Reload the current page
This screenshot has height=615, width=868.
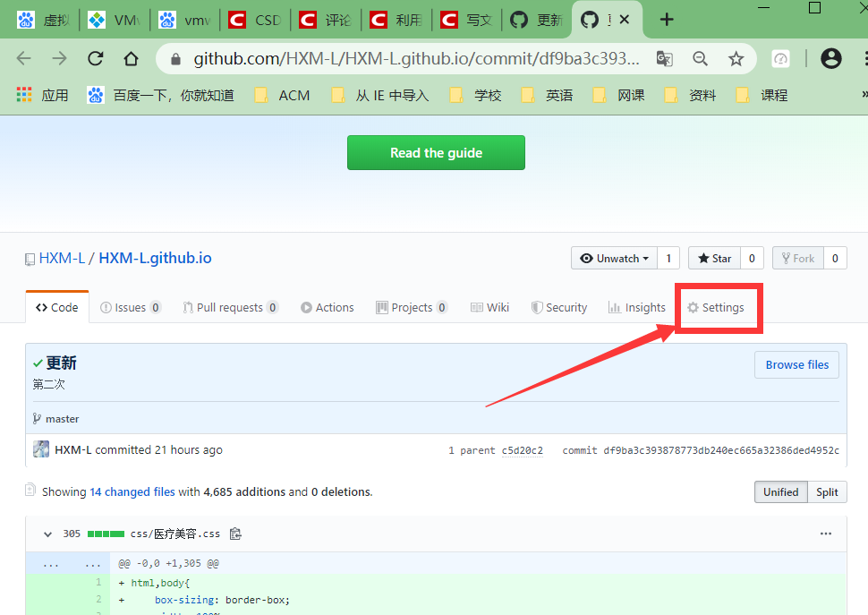tap(95, 58)
